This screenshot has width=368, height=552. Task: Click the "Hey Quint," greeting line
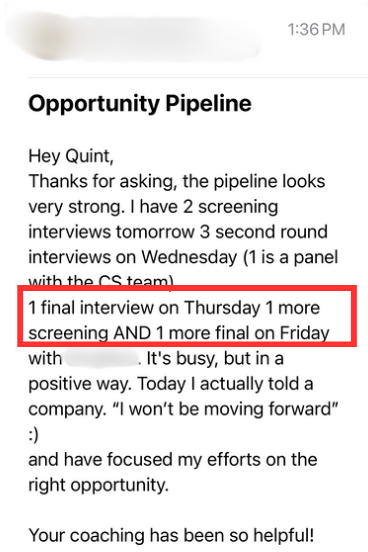[71, 156]
